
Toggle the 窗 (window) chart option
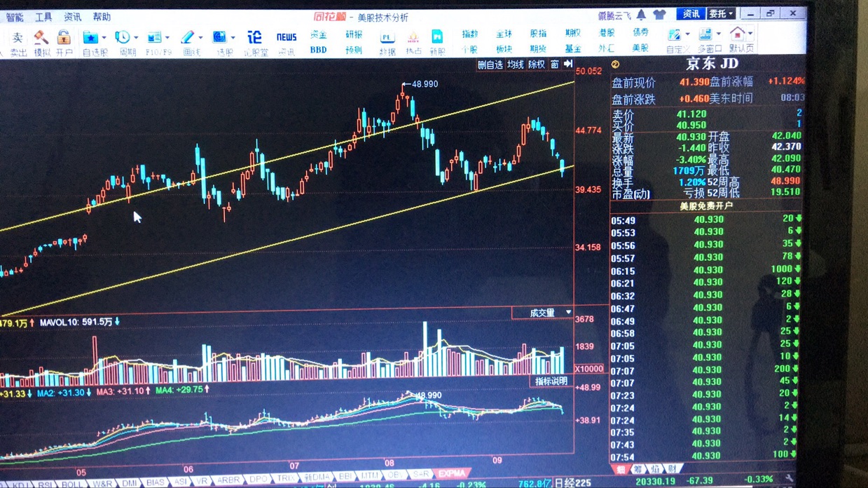(x=555, y=65)
